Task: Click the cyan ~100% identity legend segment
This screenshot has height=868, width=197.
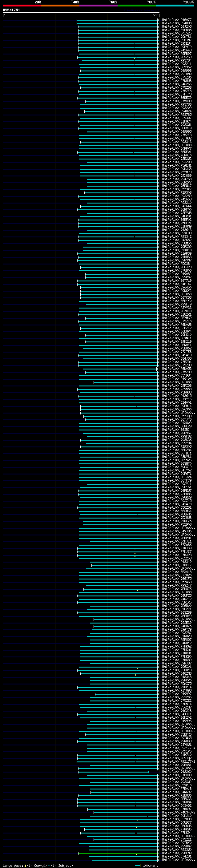Action: tap(175, 6)
